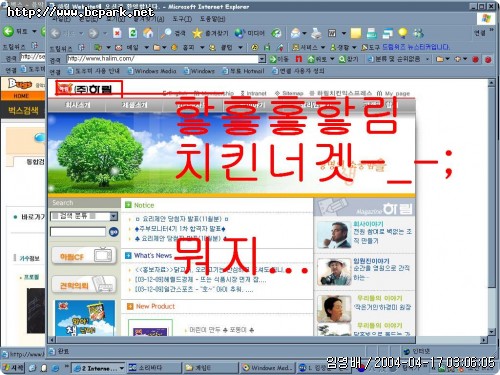Click the 클럽 icon in DreamWiz toolbar
Viewport: 500px width, 375px height.
click(x=212, y=48)
